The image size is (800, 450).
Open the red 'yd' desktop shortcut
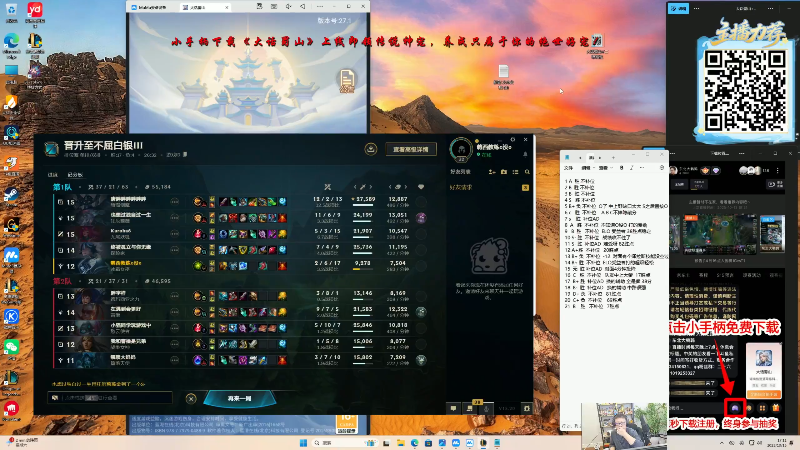click(x=35, y=13)
